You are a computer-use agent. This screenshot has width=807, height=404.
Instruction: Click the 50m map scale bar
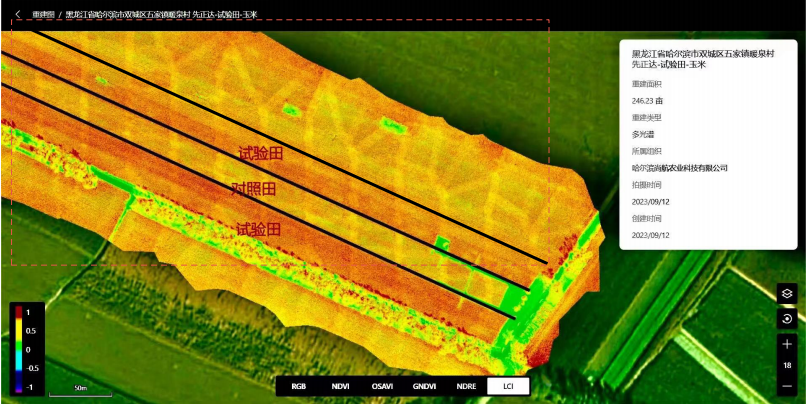tap(80, 390)
